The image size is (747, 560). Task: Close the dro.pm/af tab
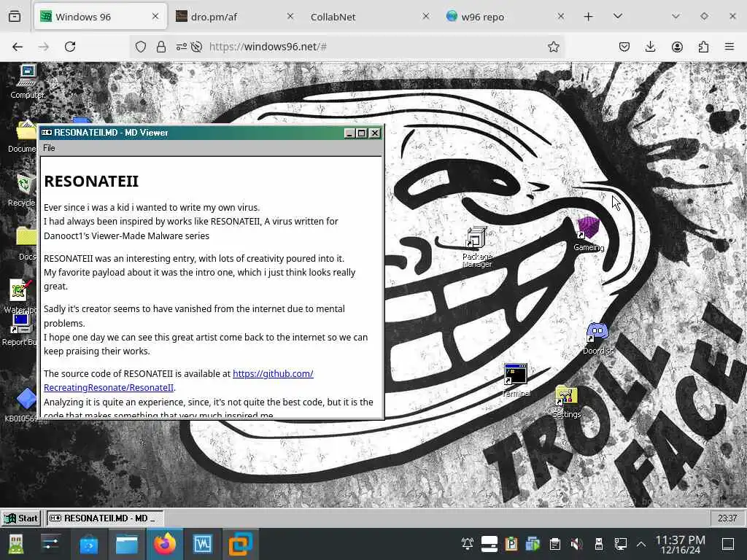290,17
